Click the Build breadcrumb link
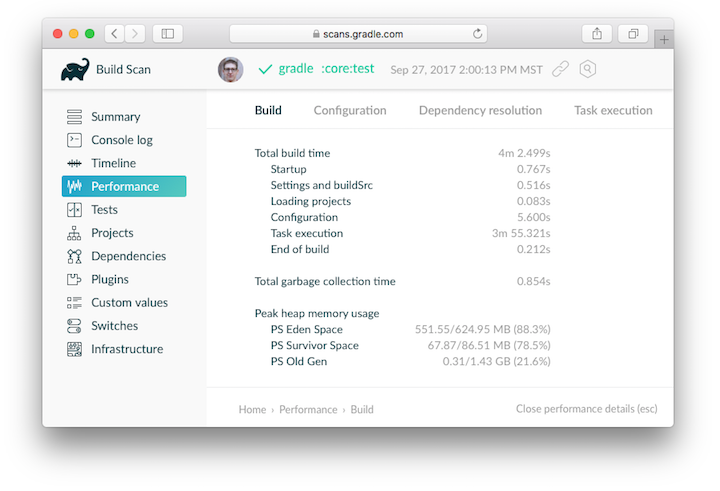Screen dimensions: 720x491 point(362,409)
